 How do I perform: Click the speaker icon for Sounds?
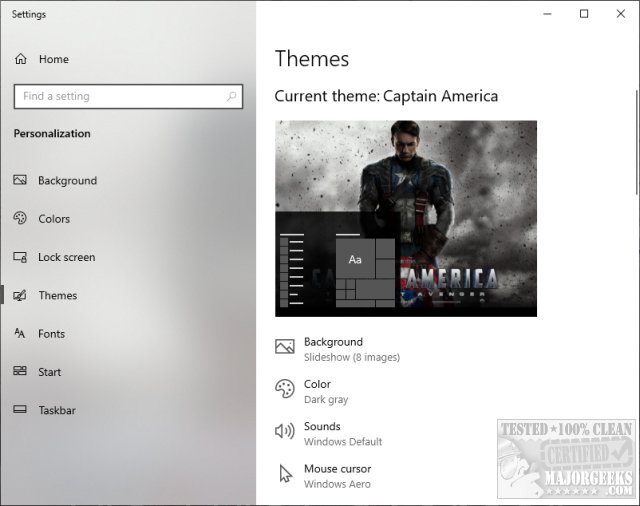tap(284, 431)
